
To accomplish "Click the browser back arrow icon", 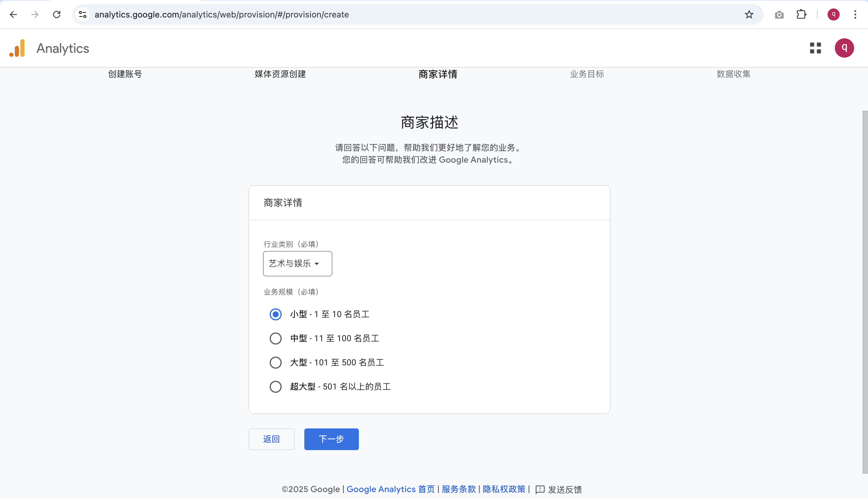I will tap(13, 14).
